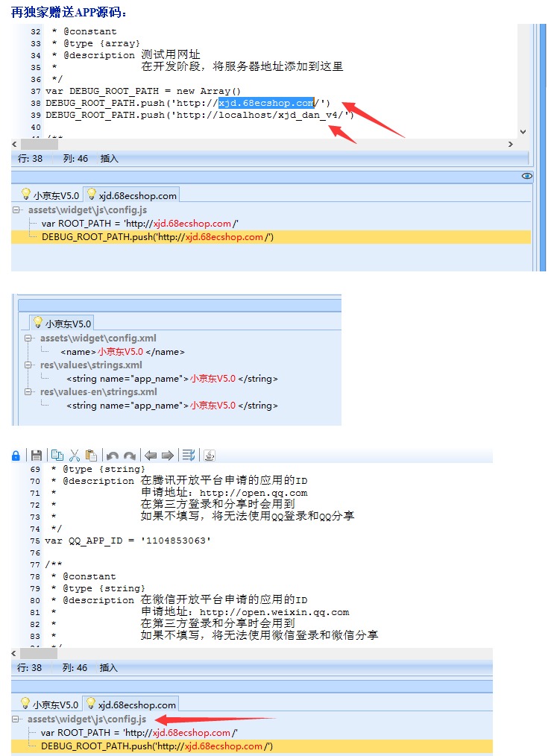Click the Copy icon in toolbar
Image resolution: width=551 pixels, height=756 pixels.
pos(57,456)
